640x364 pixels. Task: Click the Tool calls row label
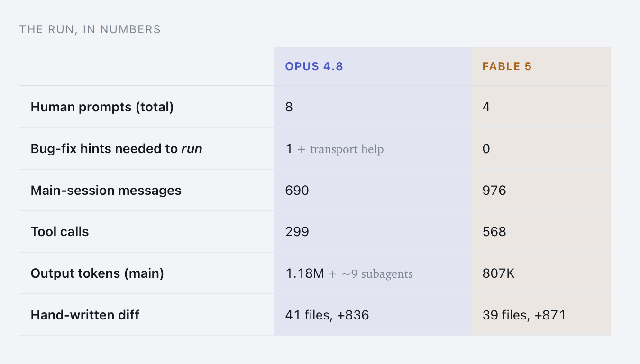point(60,232)
